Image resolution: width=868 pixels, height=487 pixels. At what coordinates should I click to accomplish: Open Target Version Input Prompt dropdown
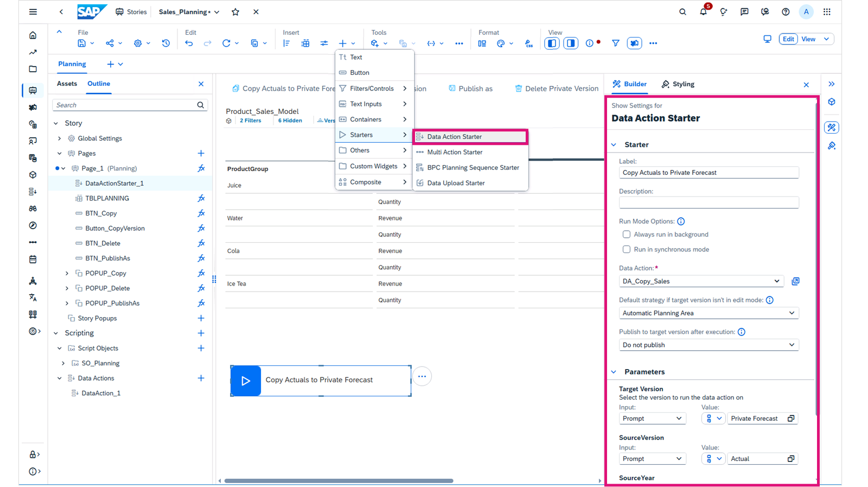point(652,419)
